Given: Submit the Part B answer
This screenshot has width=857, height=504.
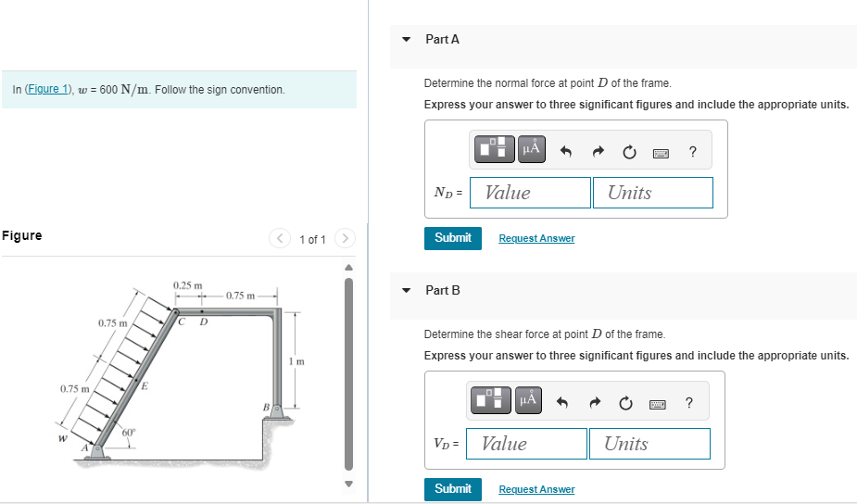Looking at the screenshot, I should point(452,489).
